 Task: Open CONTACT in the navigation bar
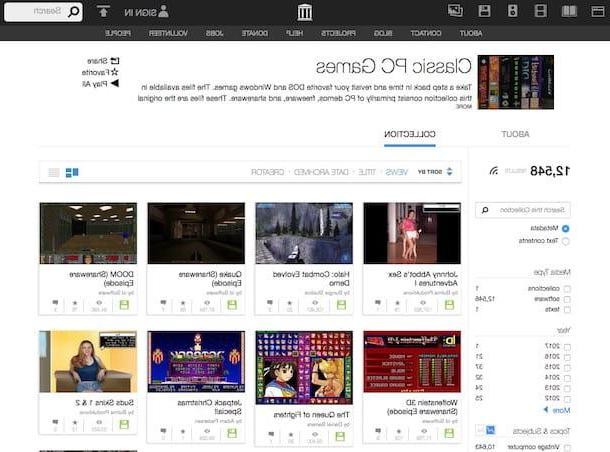pos(426,33)
